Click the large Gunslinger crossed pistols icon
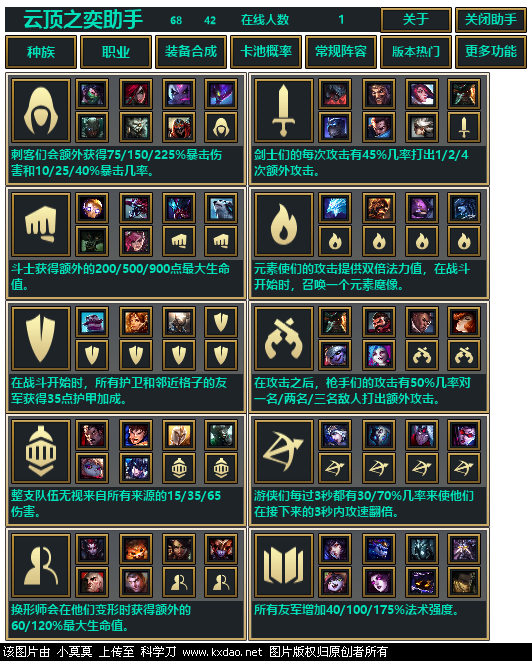532x661 pixels. click(x=284, y=339)
